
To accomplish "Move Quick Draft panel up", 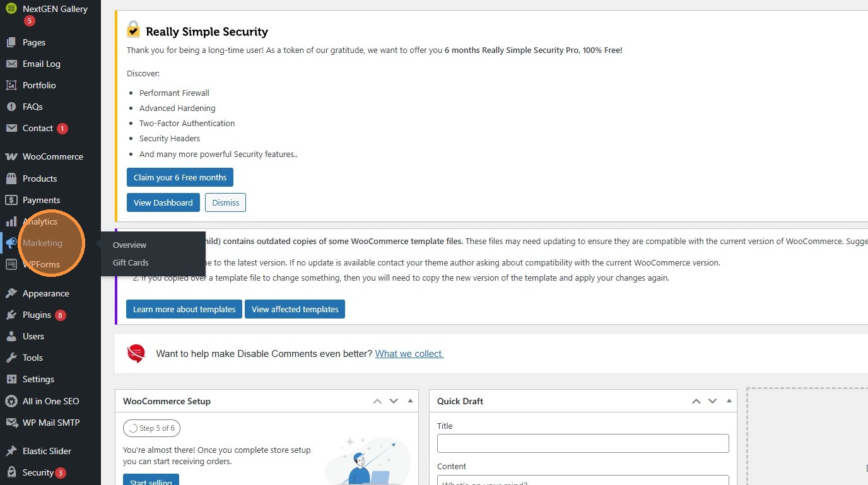I will pyautogui.click(x=696, y=401).
